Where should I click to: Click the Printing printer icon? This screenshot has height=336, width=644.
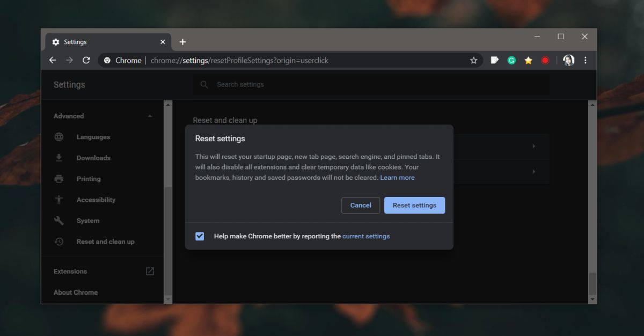[x=59, y=179]
